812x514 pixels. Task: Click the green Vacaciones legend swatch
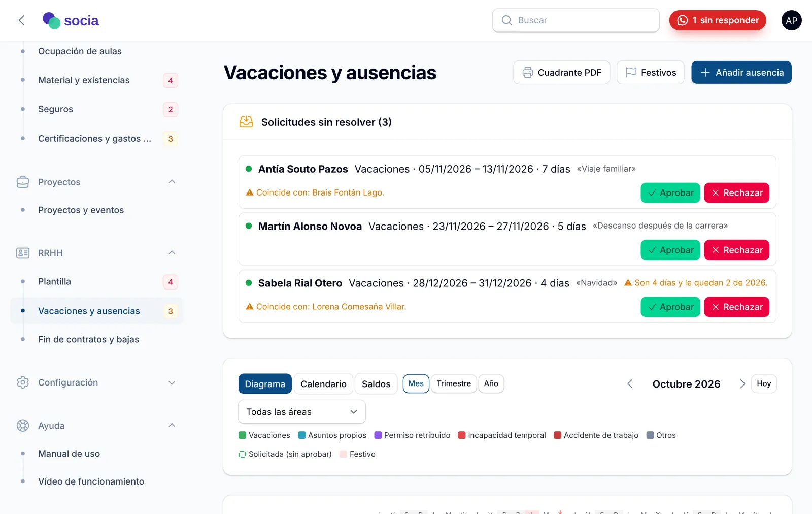click(x=242, y=435)
